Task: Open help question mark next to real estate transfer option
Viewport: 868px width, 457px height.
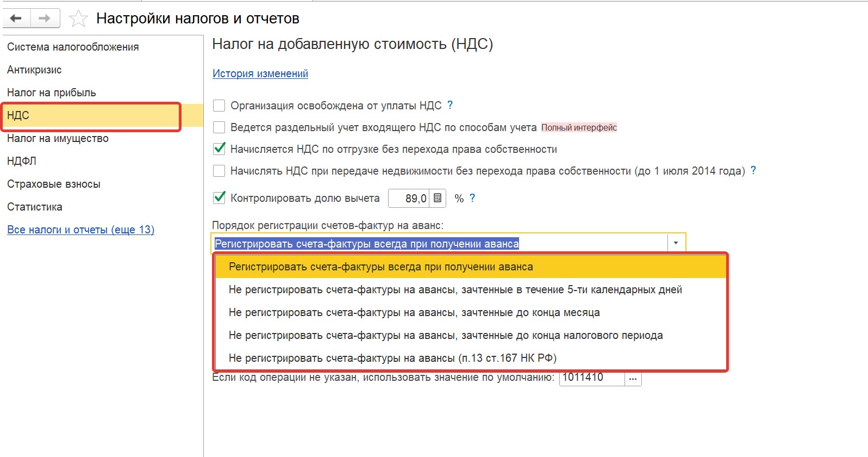Action: point(753,170)
